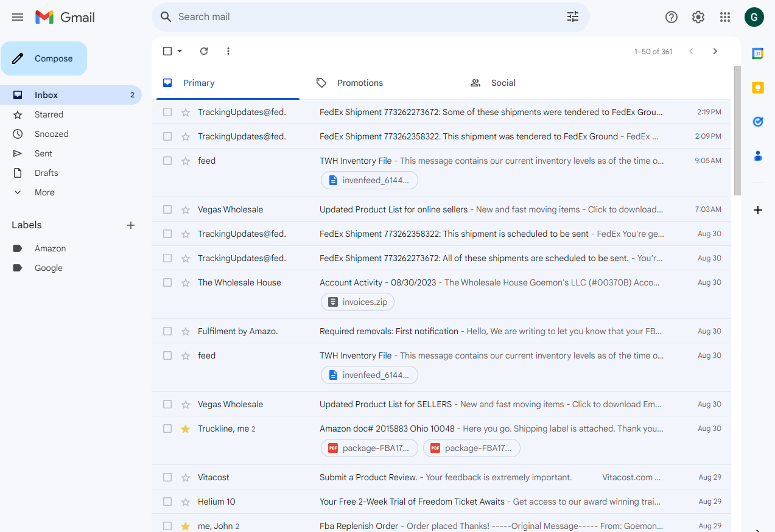Get add-ons plus icon
Image resolution: width=775 pixels, height=532 pixels.
(758, 210)
